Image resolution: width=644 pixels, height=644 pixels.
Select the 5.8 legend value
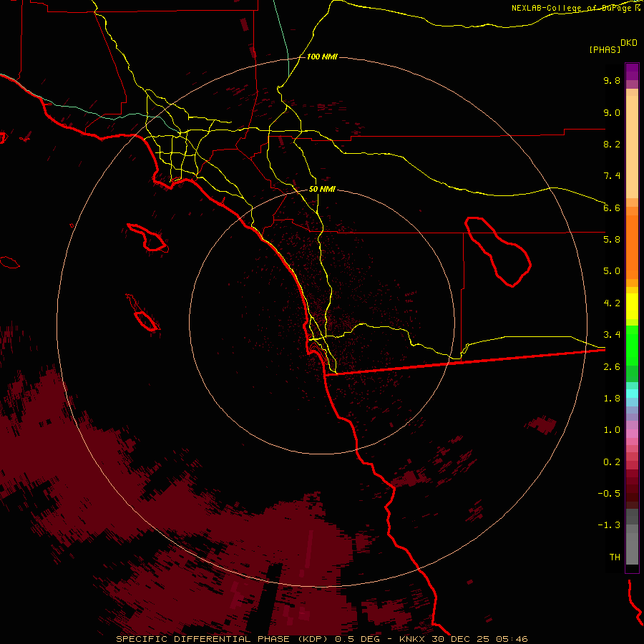pos(612,240)
